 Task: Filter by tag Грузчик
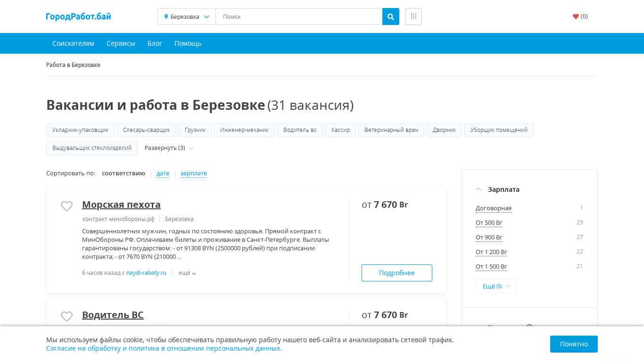(195, 130)
